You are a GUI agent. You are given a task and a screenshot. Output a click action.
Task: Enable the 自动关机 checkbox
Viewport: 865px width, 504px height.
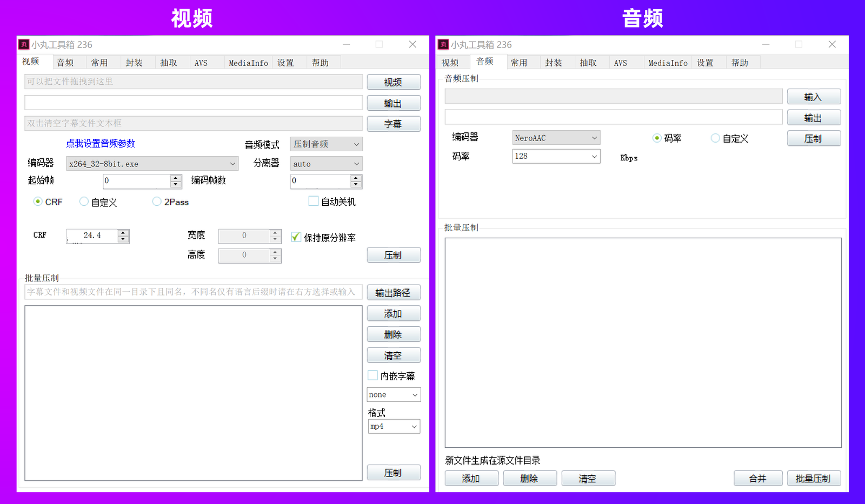click(x=313, y=200)
